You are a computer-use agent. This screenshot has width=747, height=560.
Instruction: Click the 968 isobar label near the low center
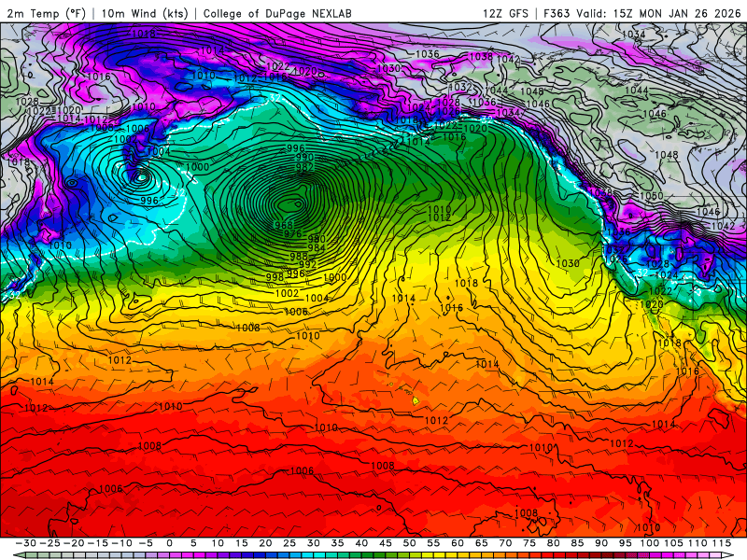(284, 225)
